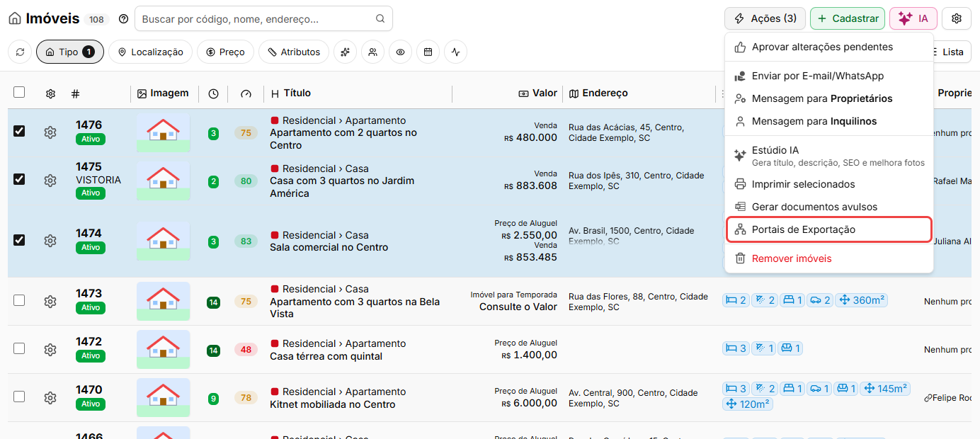Open the gear menu for property 1474
This screenshot has width=980, height=439.
click(x=50, y=241)
